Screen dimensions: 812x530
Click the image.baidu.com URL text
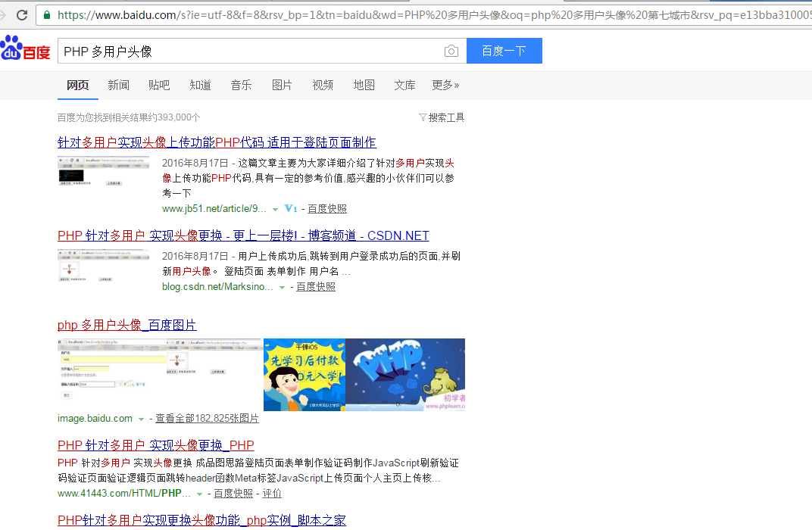[x=95, y=418]
